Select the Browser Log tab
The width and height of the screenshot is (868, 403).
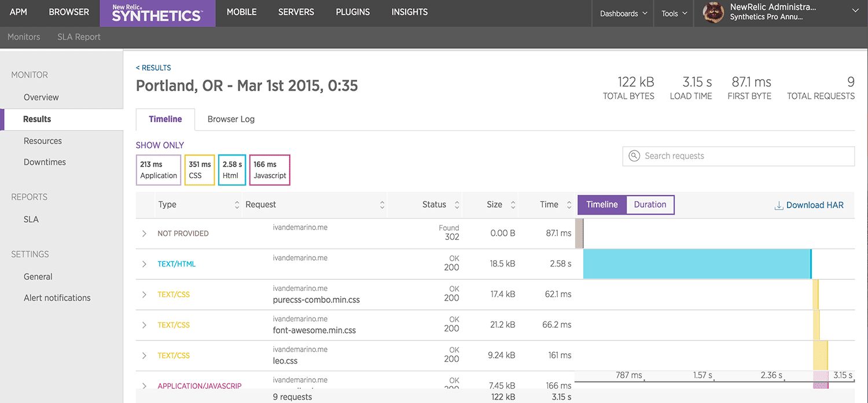pyautogui.click(x=231, y=119)
